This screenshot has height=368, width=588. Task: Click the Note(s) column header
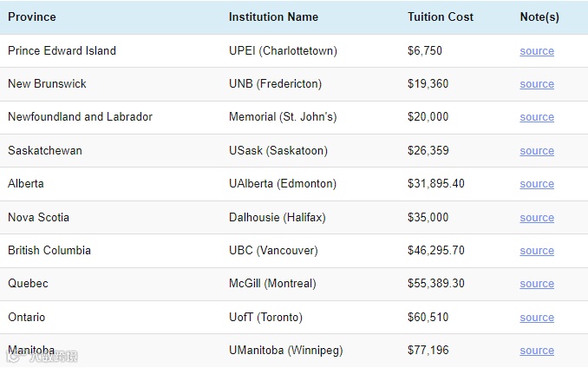click(539, 16)
